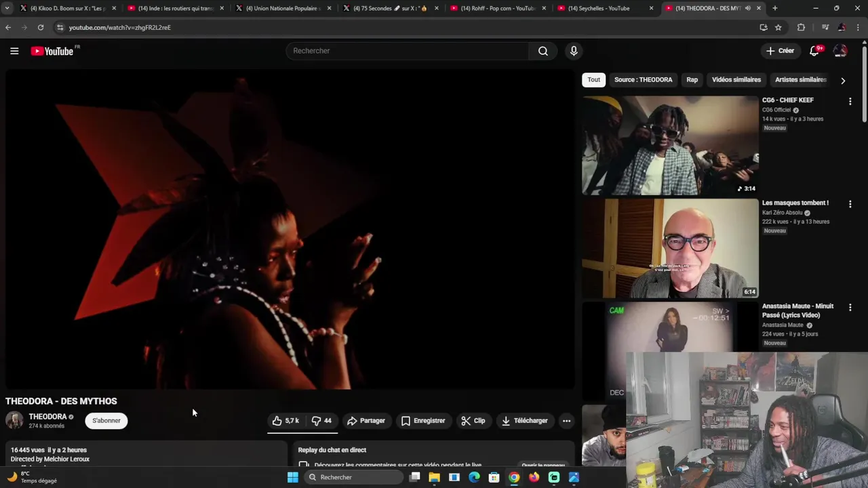
Task: Open Microsoft Edge from taskbar
Action: (474, 477)
